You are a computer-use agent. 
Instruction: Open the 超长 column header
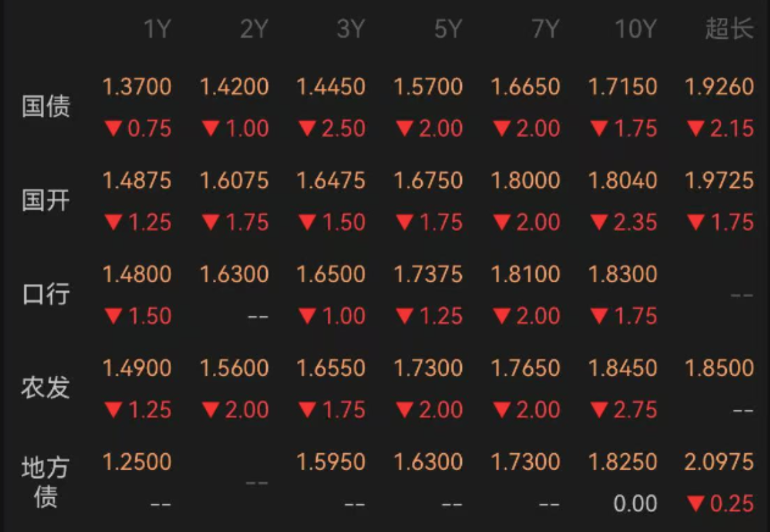click(x=729, y=28)
